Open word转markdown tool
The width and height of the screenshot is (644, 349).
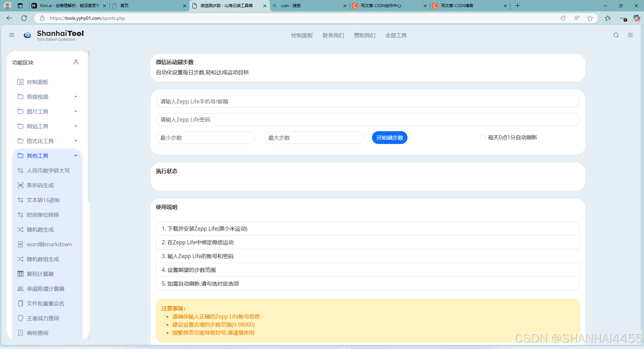point(47,244)
